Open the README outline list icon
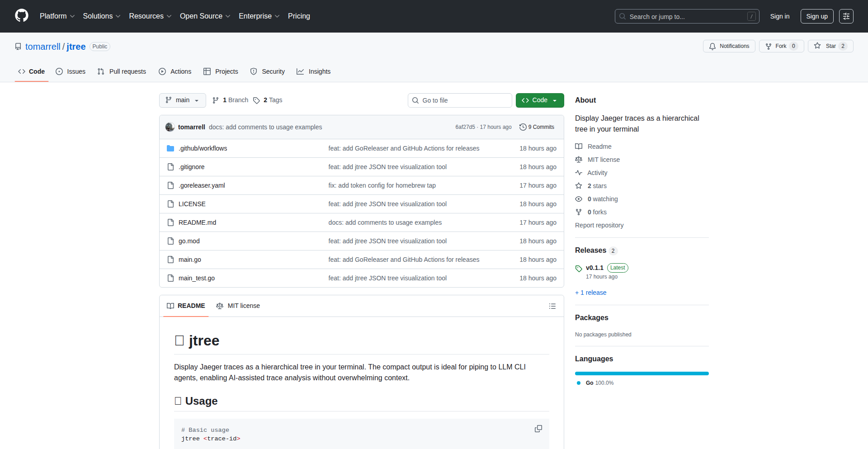This screenshot has width=868, height=449. (552, 306)
